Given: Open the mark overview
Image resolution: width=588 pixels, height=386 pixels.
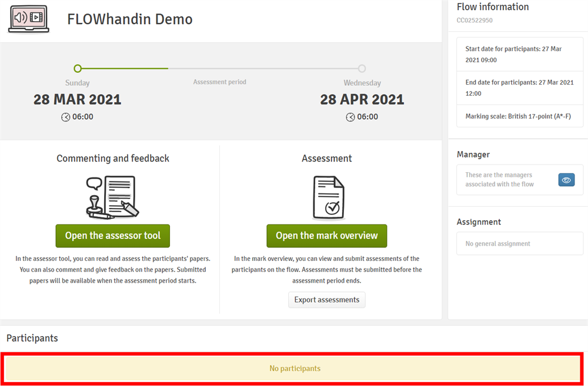Looking at the screenshot, I should 326,236.
